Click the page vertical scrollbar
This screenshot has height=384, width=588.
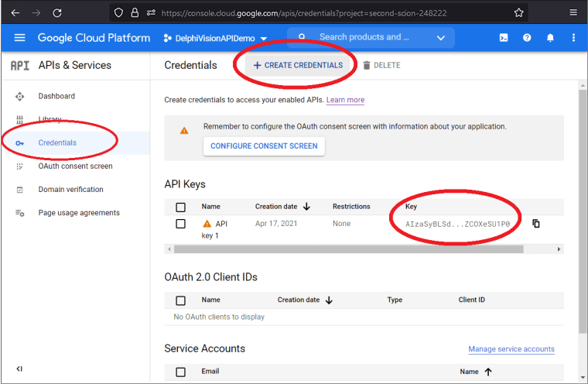tap(583, 211)
